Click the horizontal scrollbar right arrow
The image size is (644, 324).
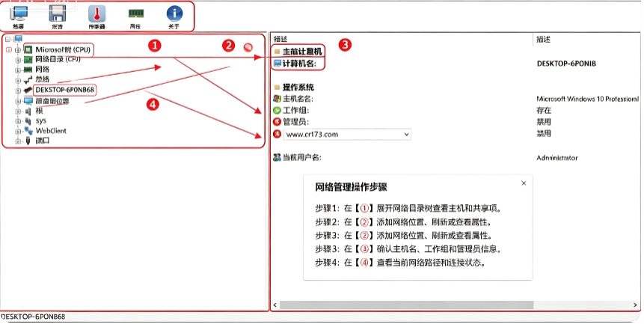point(635,305)
